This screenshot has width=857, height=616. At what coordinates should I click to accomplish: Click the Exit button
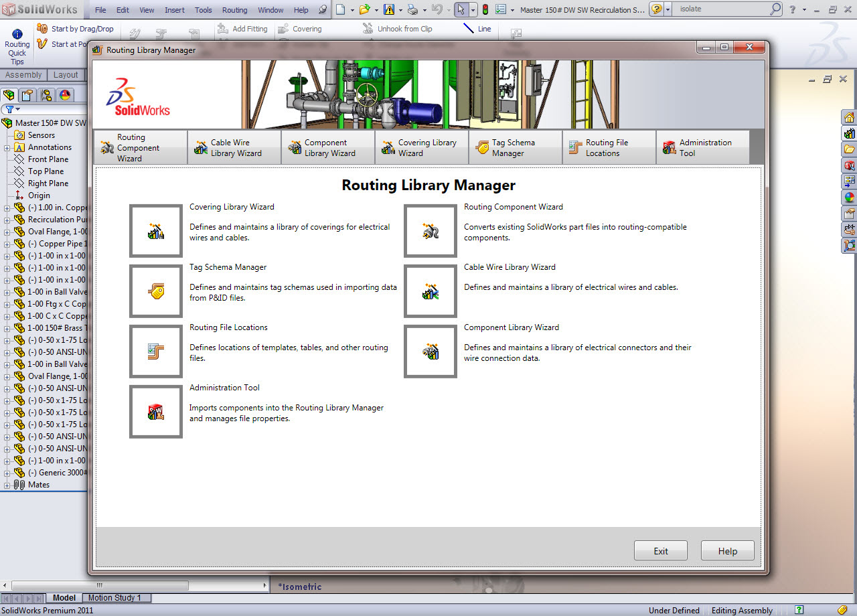coord(661,551)
